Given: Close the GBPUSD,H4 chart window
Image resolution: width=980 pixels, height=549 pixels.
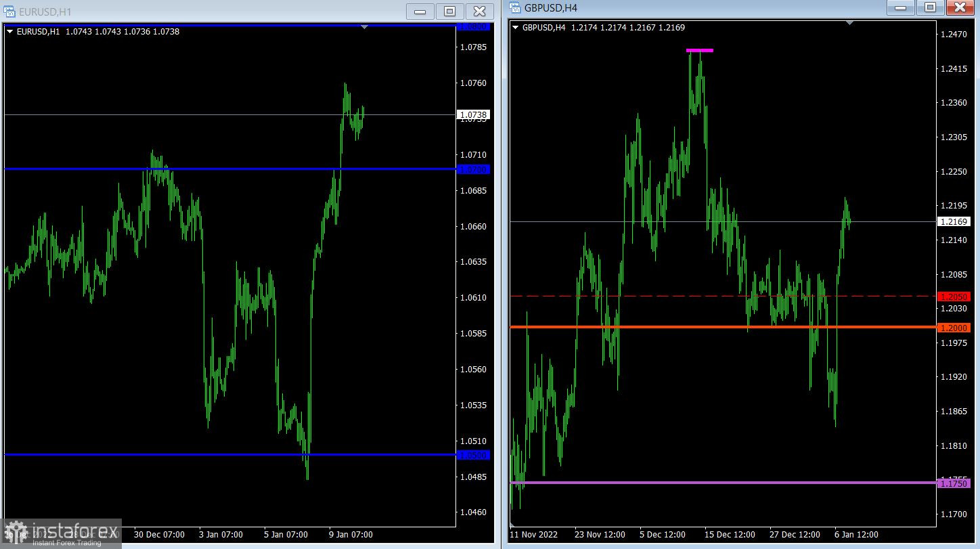Looking at the screenshot, I should pyautogui.click(x=960, y=7).
